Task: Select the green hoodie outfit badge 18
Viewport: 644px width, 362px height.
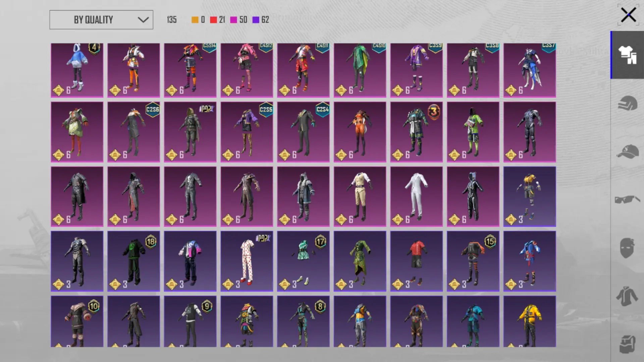Action: 133,261
